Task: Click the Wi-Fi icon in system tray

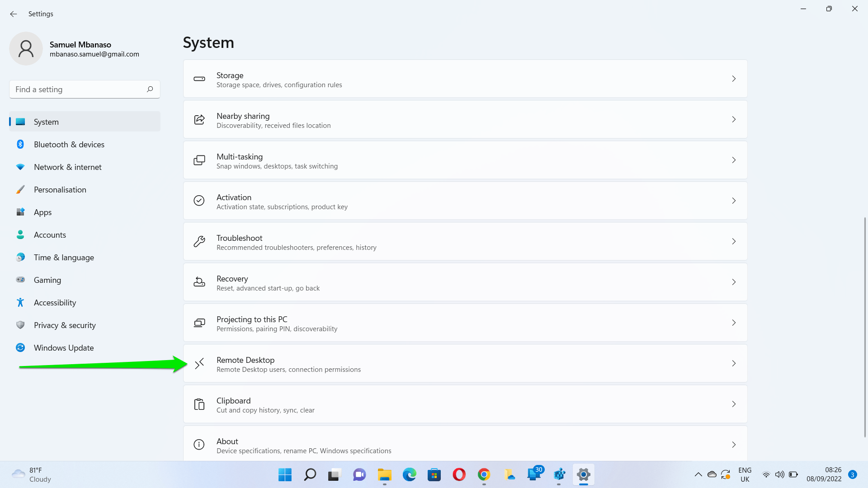Action: coord(766,474)
